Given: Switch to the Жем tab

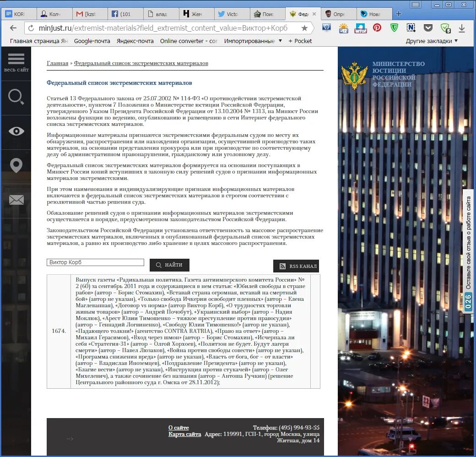Looking at the screenshot, I should tap(196, 14).
